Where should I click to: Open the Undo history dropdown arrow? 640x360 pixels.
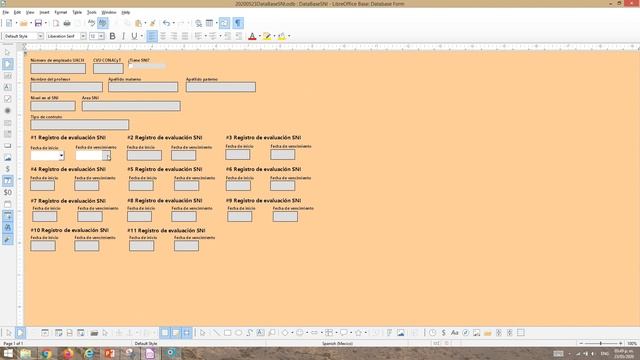pyautogui.click(x=173, y=23)
